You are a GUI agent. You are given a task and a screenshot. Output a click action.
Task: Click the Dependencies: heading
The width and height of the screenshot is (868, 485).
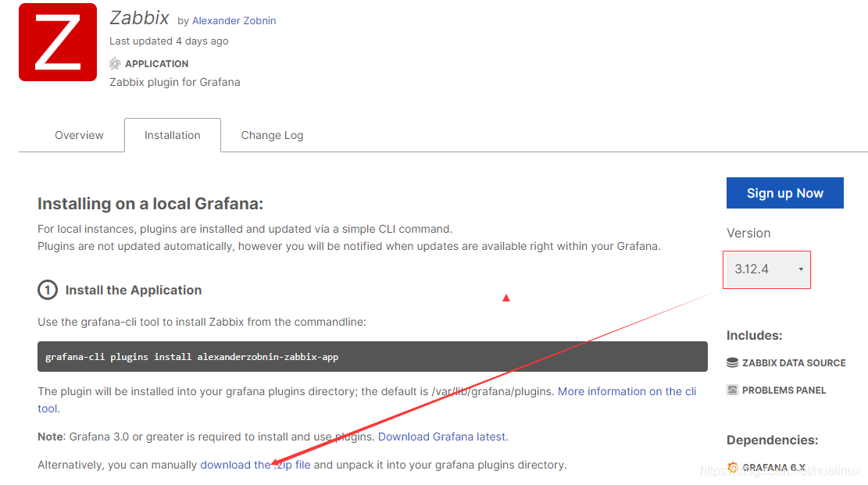pyautogui.click(x=772, y=440)
